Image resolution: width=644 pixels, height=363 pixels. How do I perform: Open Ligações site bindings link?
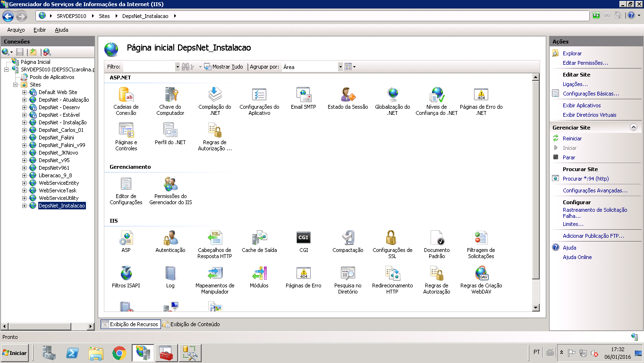pyautogui.click(x=575, y=84)
